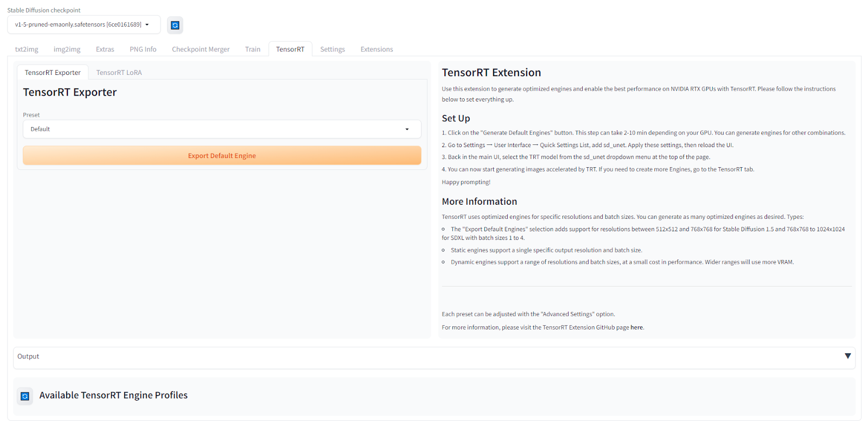Go to the Checkpoint Merger tab
Image resolution: width=868 pixels, height=424 pixels.
tap(201, 49)
